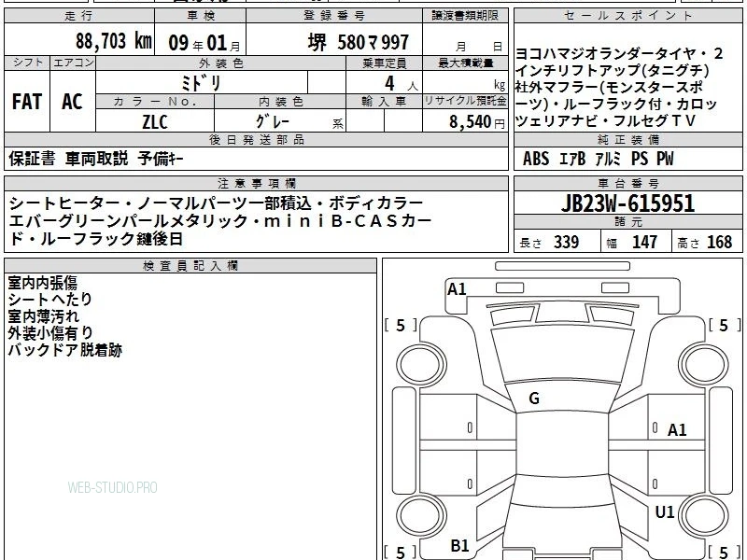Select the color code ZLC
Viewport: 747px width, 560px height.
point(155,121)
